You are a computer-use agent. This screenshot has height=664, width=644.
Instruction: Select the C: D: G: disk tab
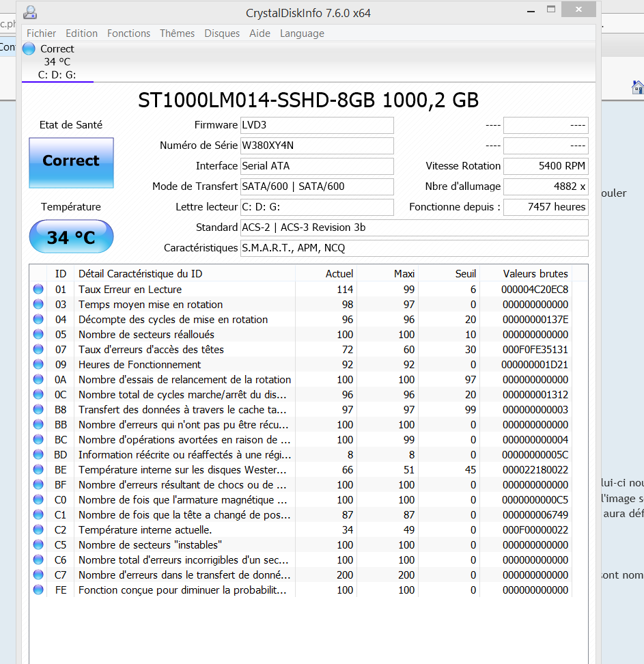click(57, 74)
